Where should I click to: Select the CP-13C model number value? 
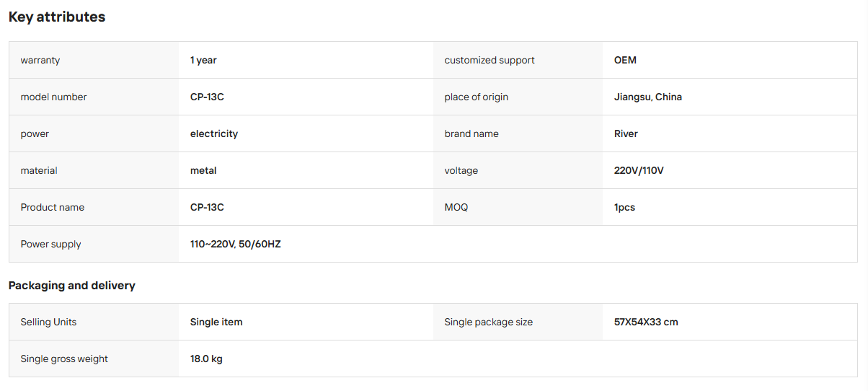[207, 97]
